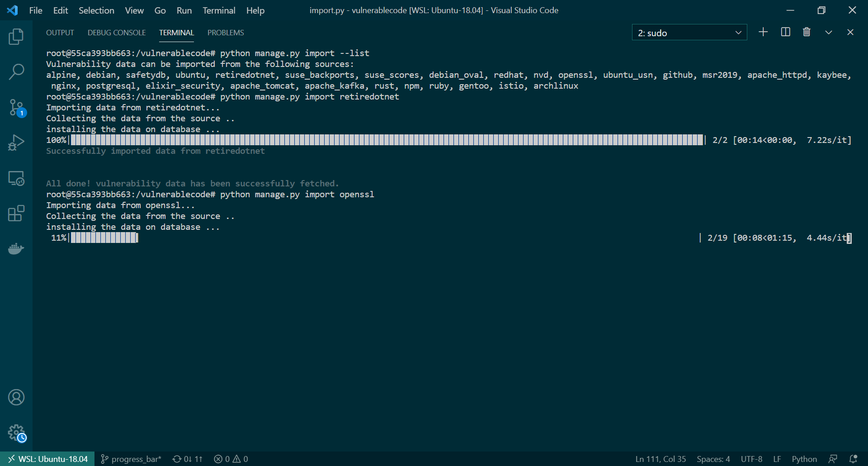Open notifications bell icon

tap(854, 459)
